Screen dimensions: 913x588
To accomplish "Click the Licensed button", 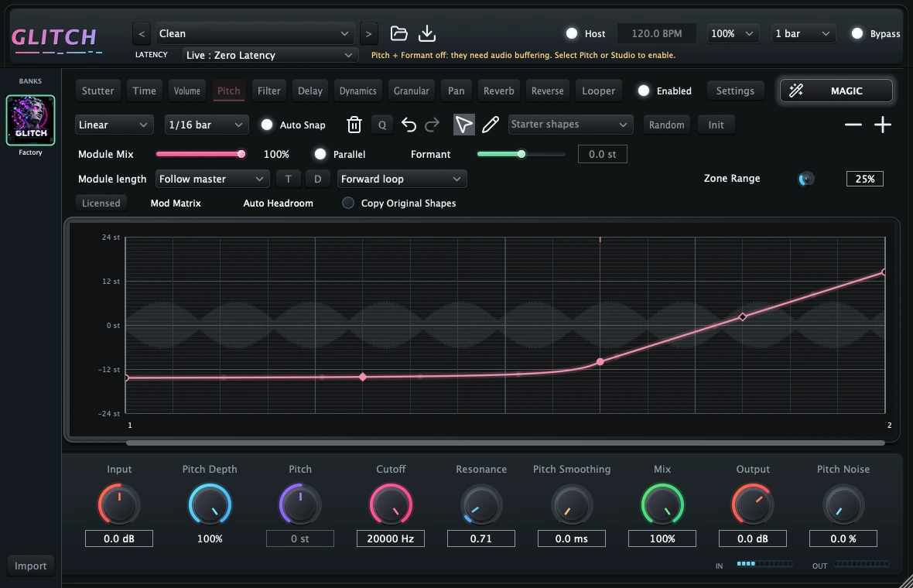I will 101,203.
